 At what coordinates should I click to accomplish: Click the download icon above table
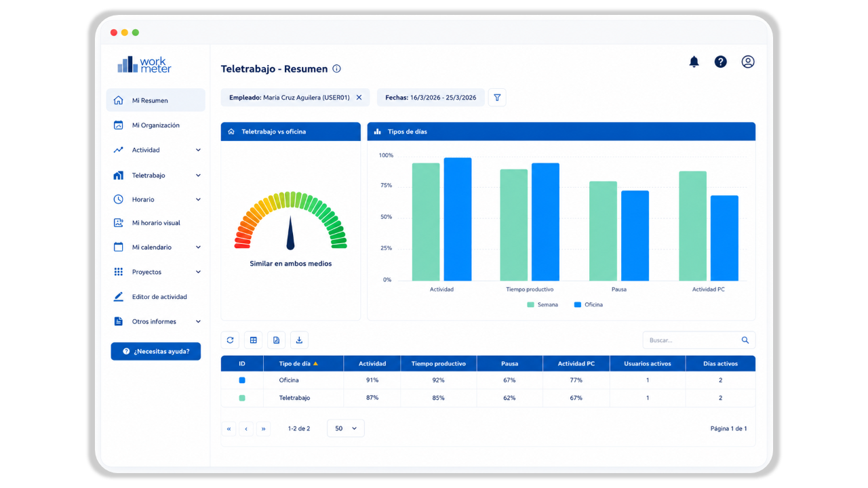pyautogui.click(x=299, y=340)
